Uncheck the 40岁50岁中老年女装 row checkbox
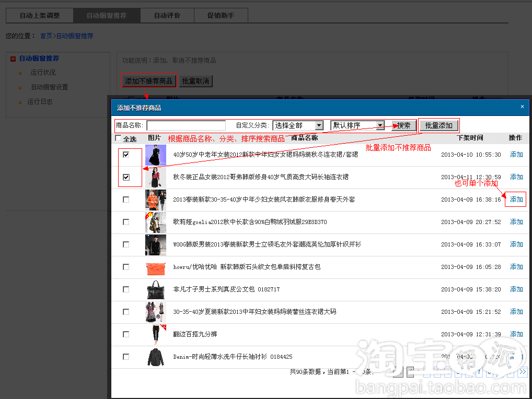This screenshot has width=532, height=399. pyautogui.click(x=126, y=155)
